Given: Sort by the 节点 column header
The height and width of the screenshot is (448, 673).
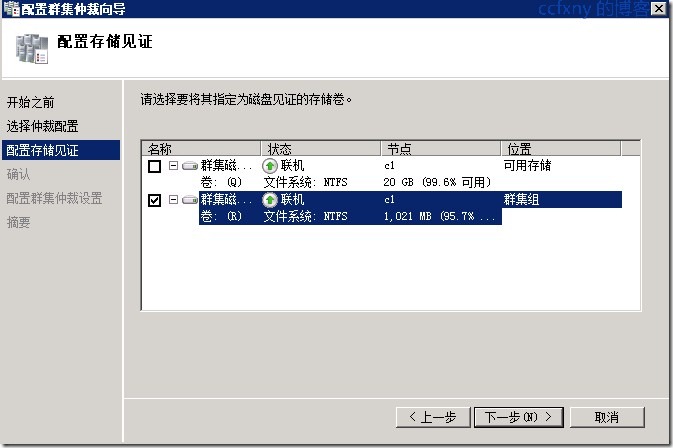Looking at the screenshot, I should tap(441, 148).
